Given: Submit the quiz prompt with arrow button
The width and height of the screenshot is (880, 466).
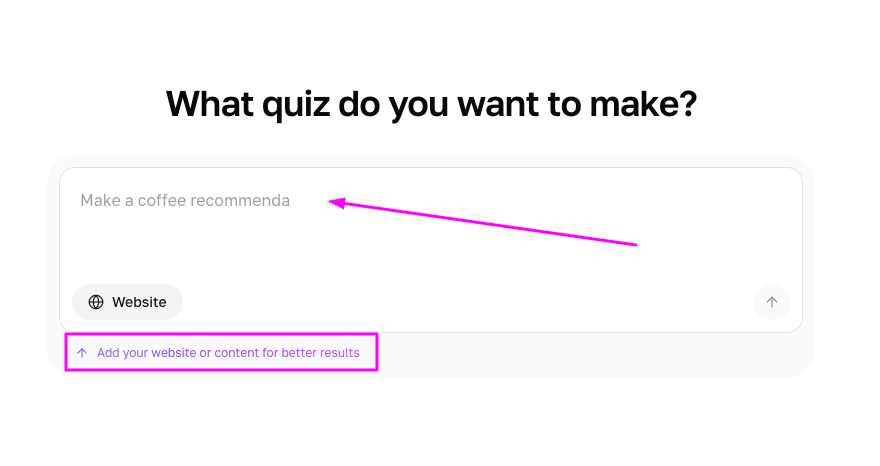Looking at the screenshot, I should tap(772, 302).
